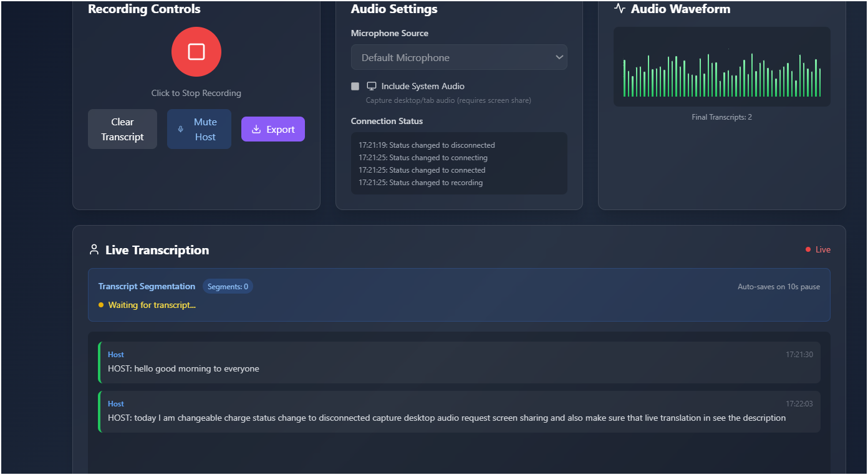Click the pulse icon next to Audio Waveform
The image size is (868, 475).
click(620, 9)
